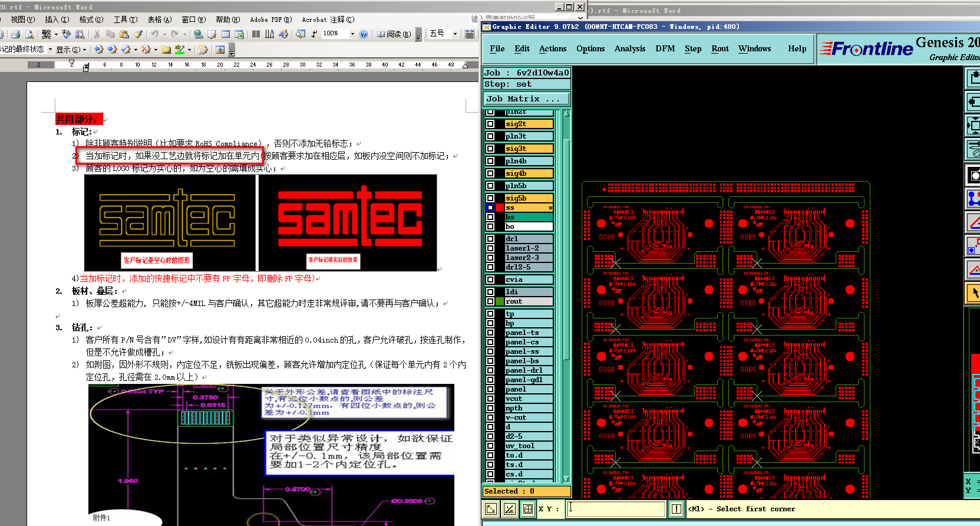Toggle the ss layer checkbox
The width and height of the screenshot is (980, 526).
490,208
